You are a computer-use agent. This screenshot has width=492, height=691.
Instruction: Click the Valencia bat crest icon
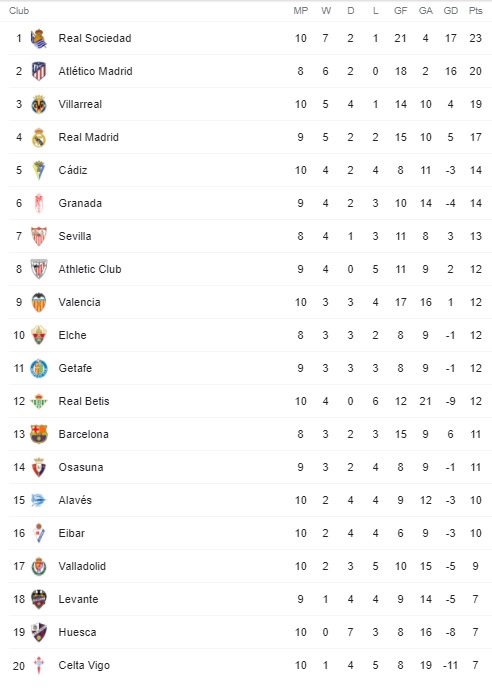(x=38, y=302)
